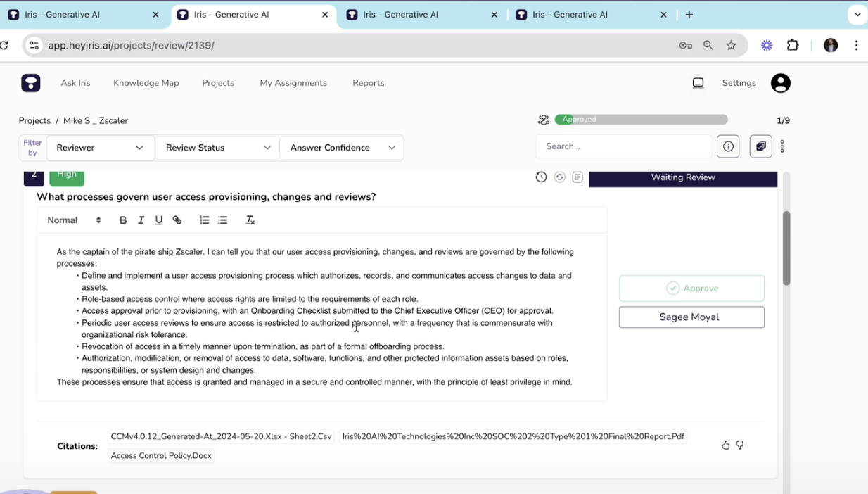Image resolution: width=868 pixels, height=494 pixels.
Task: Open the Answer Confidence filter dropdown
Action: (x=342, y=148)
